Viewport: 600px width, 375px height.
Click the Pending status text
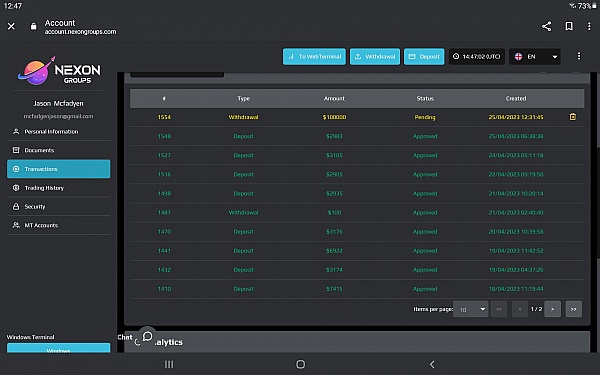(425, 117)
